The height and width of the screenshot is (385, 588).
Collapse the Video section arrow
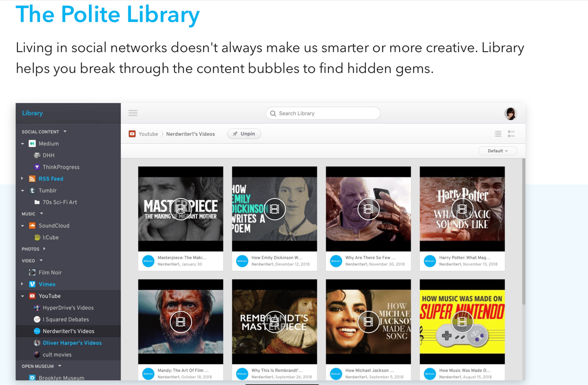click(x=41, y=261)
